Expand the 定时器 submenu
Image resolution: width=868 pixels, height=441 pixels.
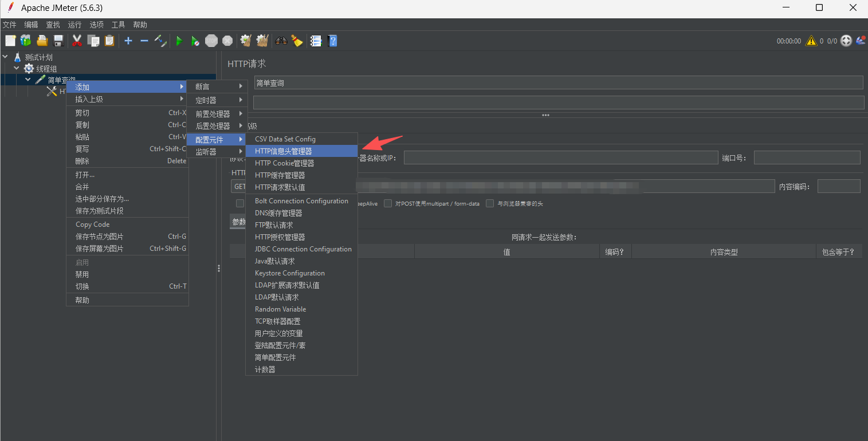(218, 100)
